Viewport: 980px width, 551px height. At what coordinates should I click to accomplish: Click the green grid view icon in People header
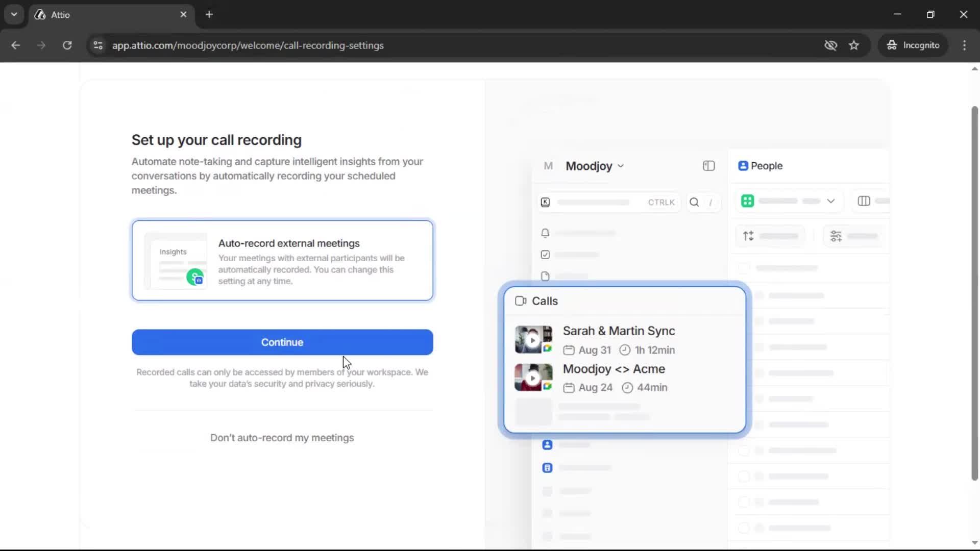(748, 201)
